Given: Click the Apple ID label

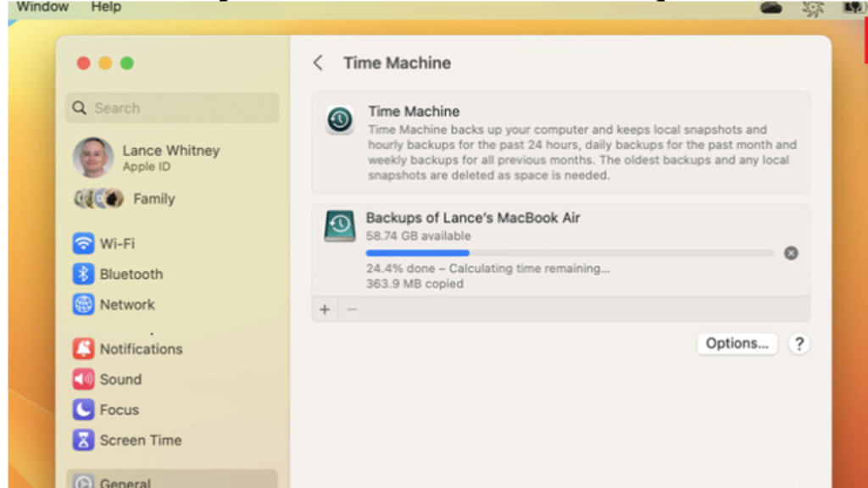Looking at the screenshot, I should (x=146, y=167).
